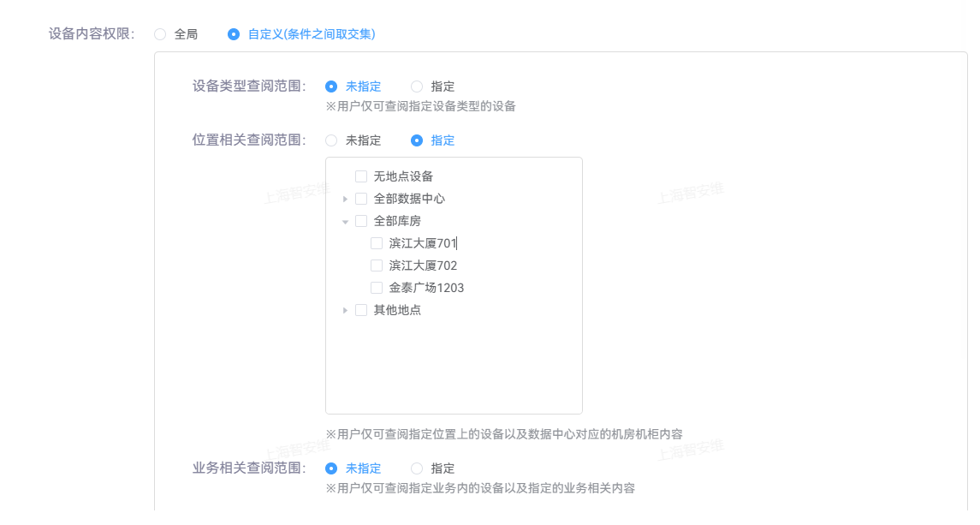Click the 设备内容权限 field label
980x525 pixels.
coord(92,33)
